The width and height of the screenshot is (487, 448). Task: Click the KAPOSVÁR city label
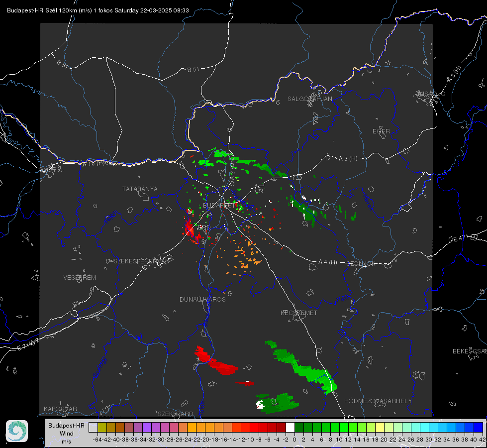coord(60,409)
